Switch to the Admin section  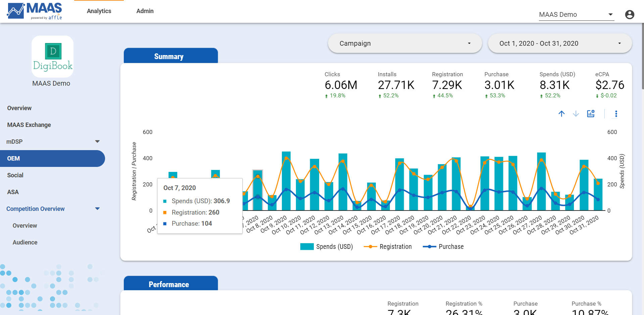[145, 11]
